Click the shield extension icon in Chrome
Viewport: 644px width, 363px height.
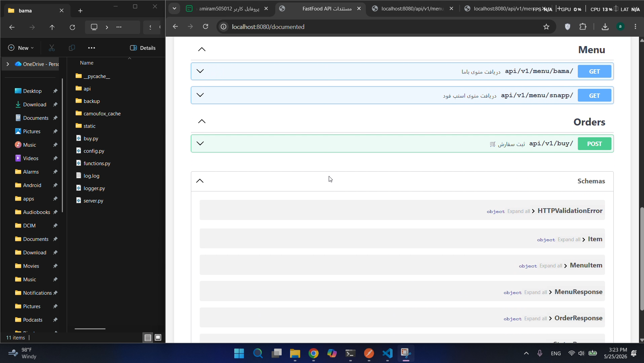[x=568, y=27]
